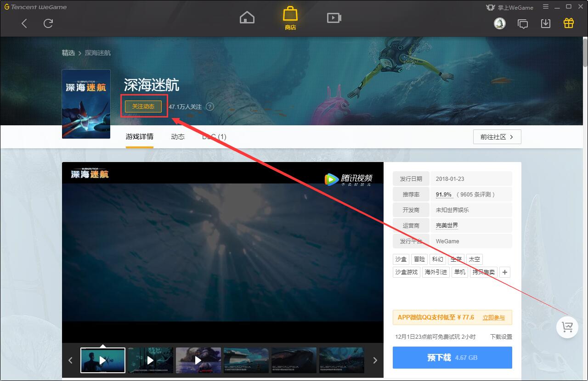The image size is (588, 381).
Task: Open the gift box icon
Action: (x=569, y=23)
